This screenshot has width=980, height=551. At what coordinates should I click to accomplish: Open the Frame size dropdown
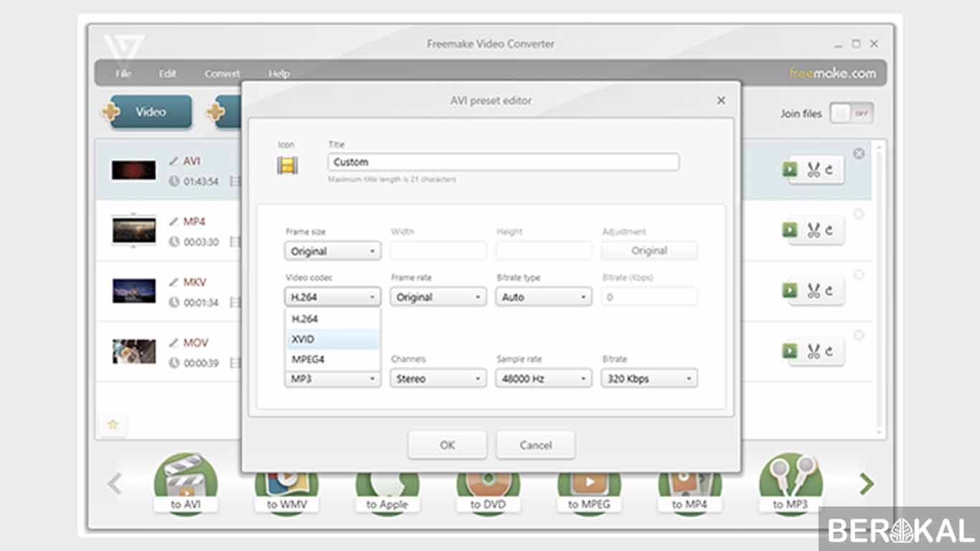point(332,251)
